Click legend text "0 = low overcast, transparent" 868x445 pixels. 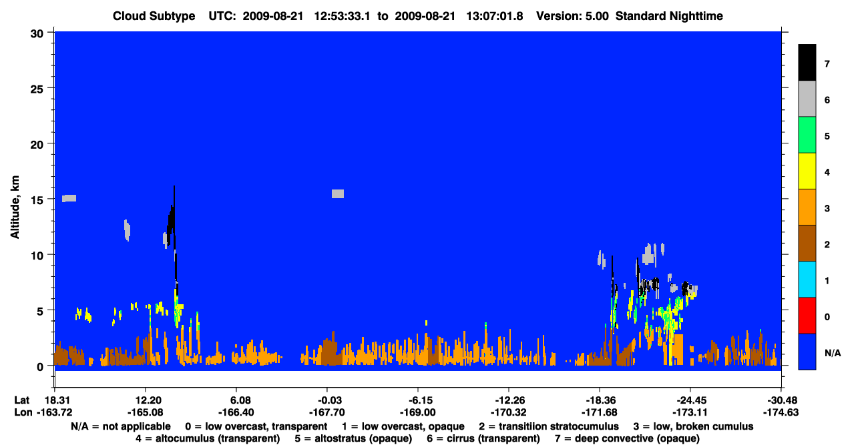[x=256, y=426]
